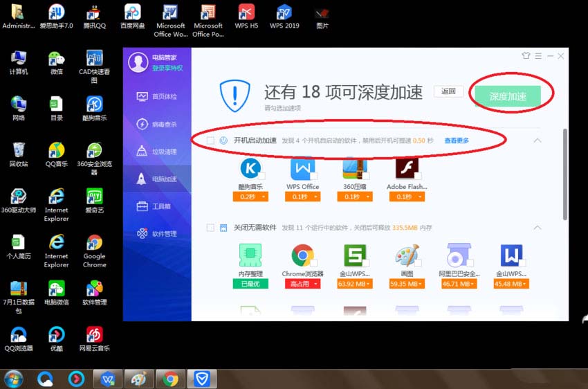Open the main menu icon in title bar
The height and width of the screenshot is (389, 588).
click(538, 56)
